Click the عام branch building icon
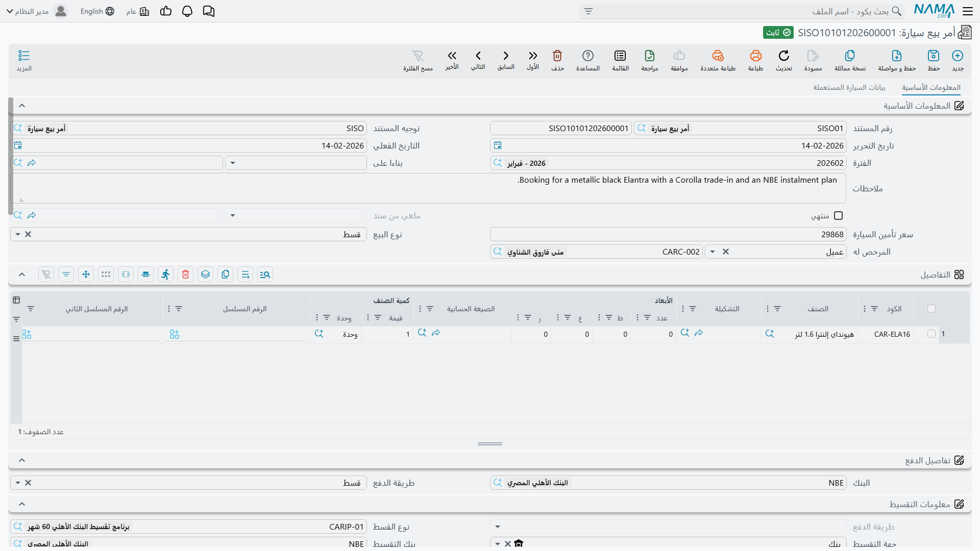This screenshot has height=551, width=980. coord(144,11)
